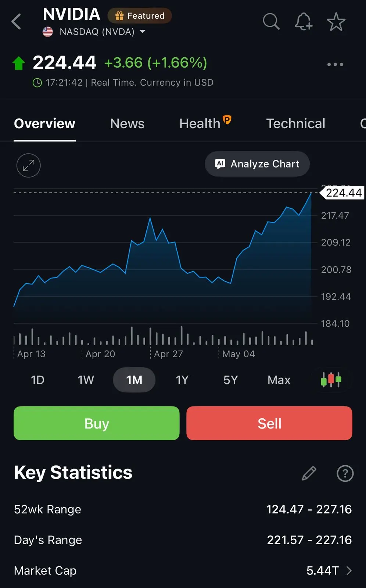Expand chart to fullscreen via arrows icon
Screen dimensions: 366x588
pyautogui.click(x=28, y=165)
